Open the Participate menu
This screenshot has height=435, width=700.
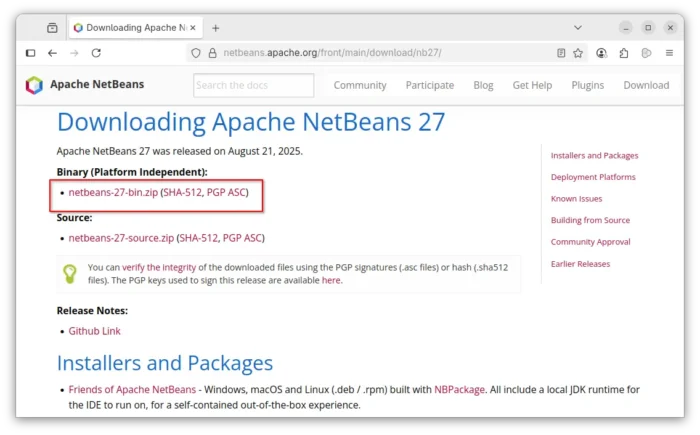point(429,85)
